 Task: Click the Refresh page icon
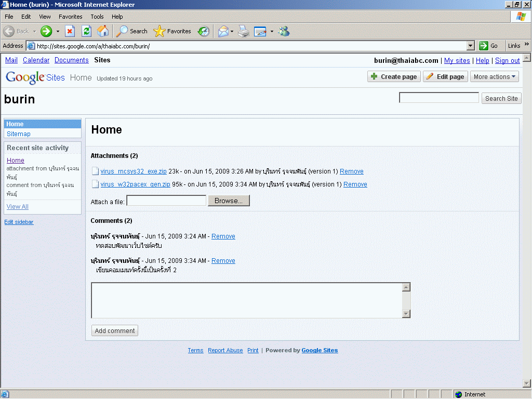[87, 31]
